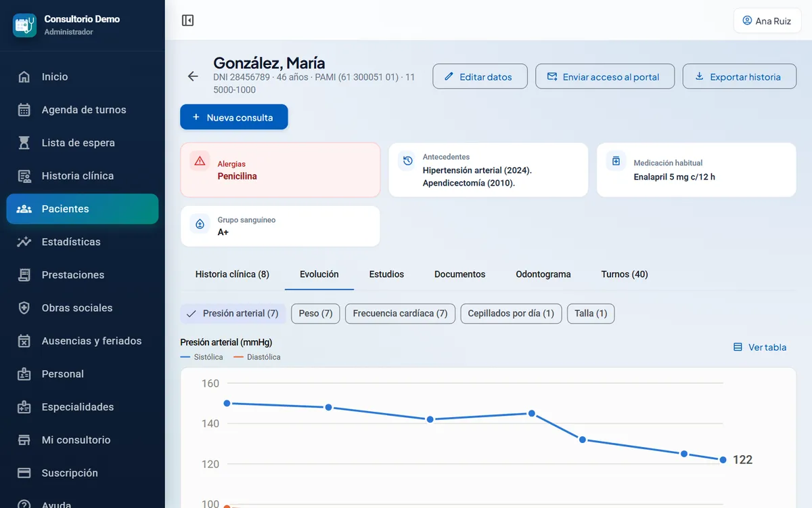Click the Alergias warning triangle icon

tap(200, 161)
